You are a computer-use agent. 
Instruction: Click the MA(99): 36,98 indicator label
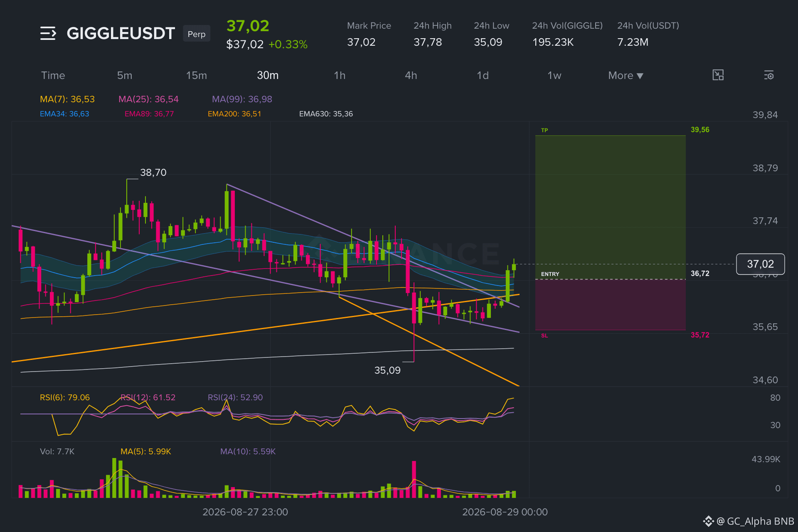[242, 99]
